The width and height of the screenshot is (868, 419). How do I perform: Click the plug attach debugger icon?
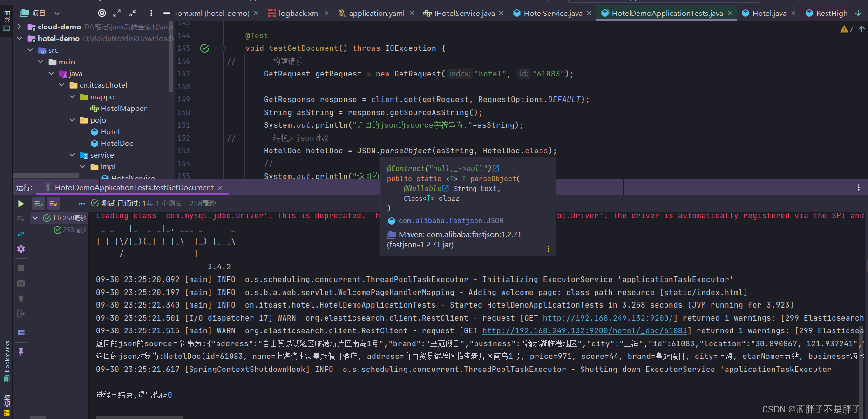coord(20,298)
